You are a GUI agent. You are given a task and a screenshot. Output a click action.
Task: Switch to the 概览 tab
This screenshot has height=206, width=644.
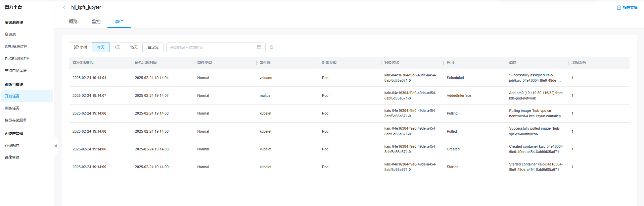(73, 21)
